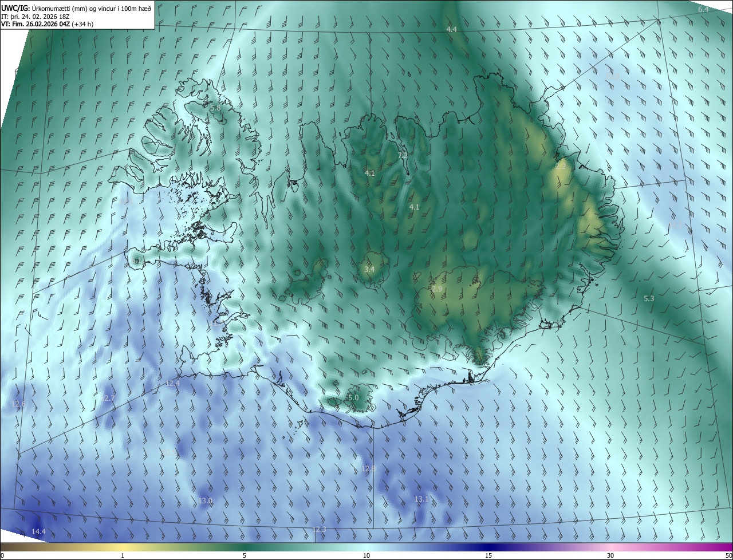Click the 13.1 value over the southern ocean
The width and height of the screenshot is (733, 560).
(x=421, y=499)
